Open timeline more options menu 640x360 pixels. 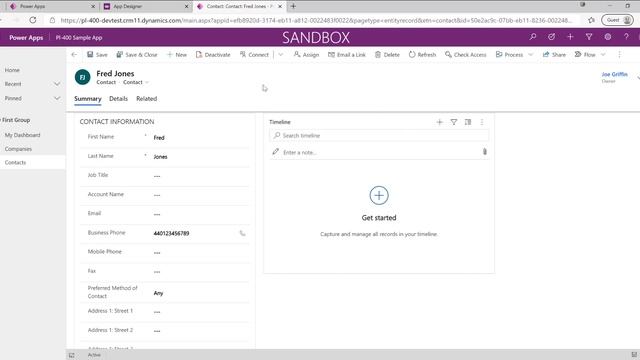pyautogui.click(x=482, y=122)
